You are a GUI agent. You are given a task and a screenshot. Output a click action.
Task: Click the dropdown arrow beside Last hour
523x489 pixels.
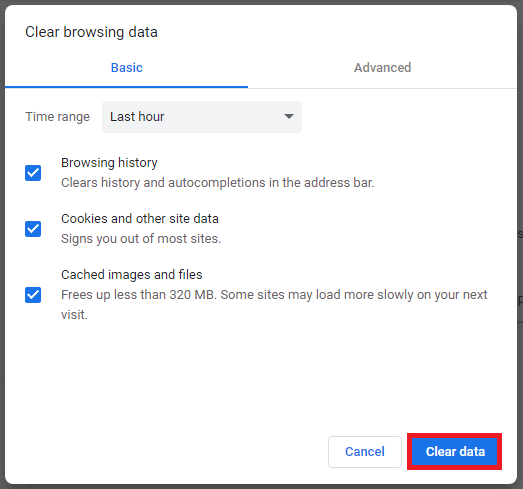pos(289,116)
